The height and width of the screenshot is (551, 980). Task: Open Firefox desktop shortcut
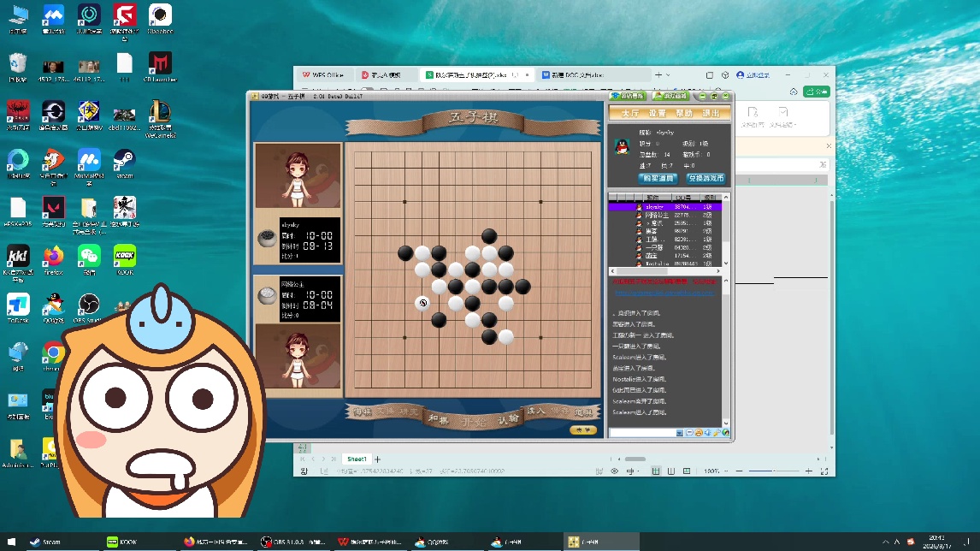point(53,261)
